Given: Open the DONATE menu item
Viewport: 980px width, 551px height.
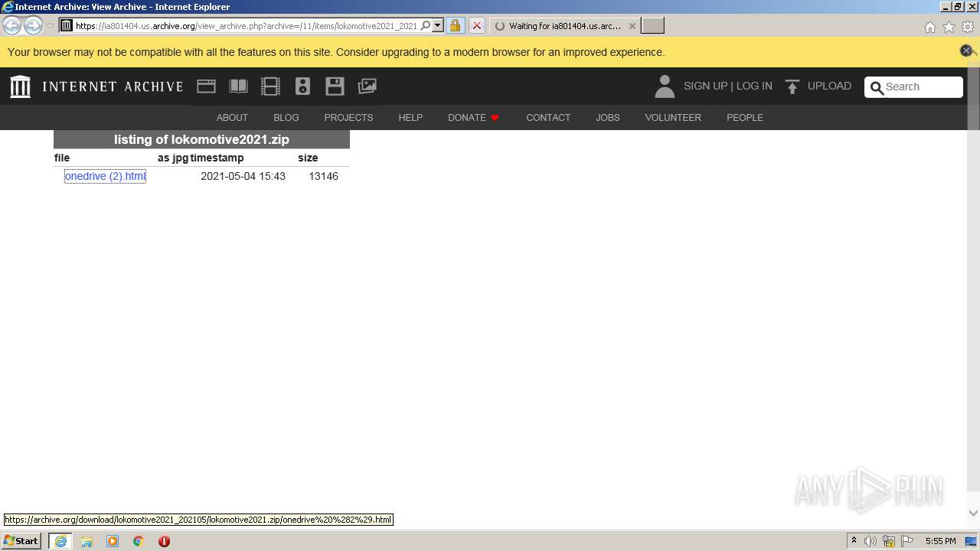Looking at the screenshot, I should point(473,117).
